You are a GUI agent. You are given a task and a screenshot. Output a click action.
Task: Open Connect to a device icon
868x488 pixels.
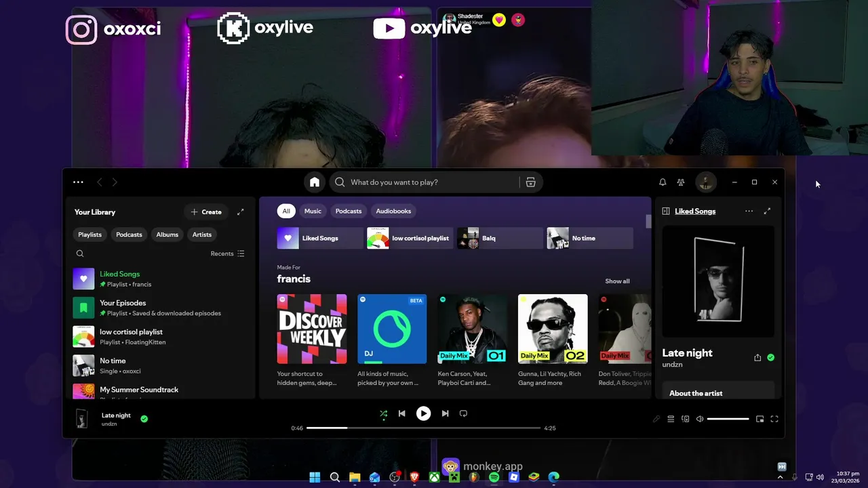(x=686, y=419)
